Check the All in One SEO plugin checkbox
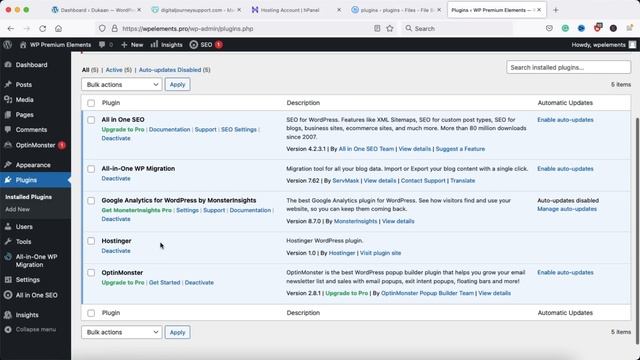This screenshot has height=360, width=640. [91, 120]
